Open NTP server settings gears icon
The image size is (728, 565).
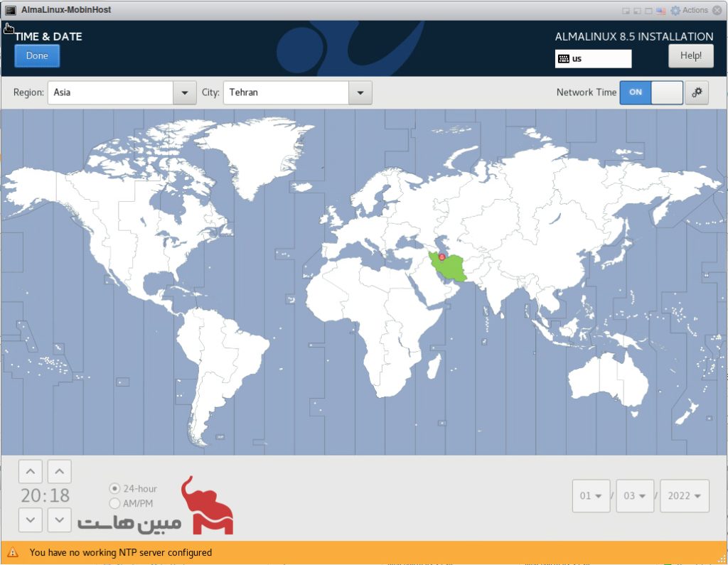click(697, 92)
